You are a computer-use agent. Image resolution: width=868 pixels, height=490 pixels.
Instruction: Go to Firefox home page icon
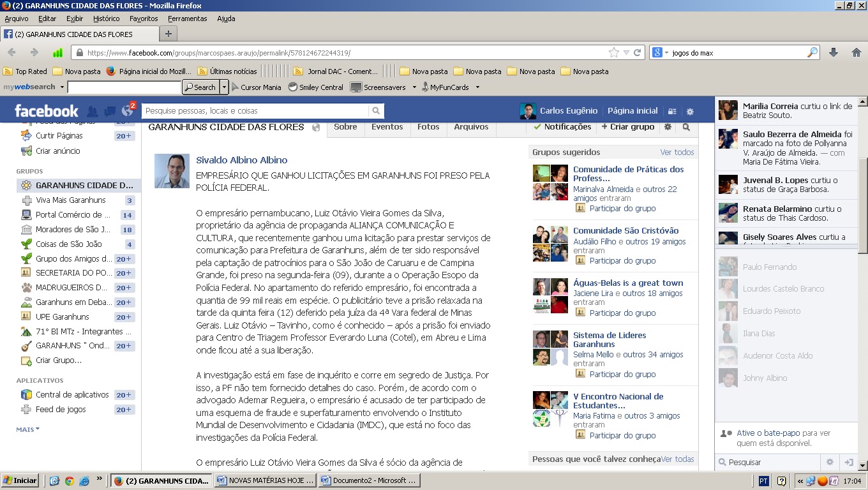tap(855, 52)
